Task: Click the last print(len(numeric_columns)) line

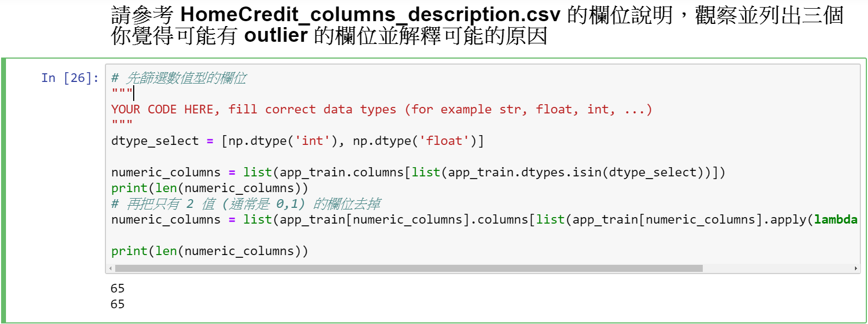Action: (210, 251)
